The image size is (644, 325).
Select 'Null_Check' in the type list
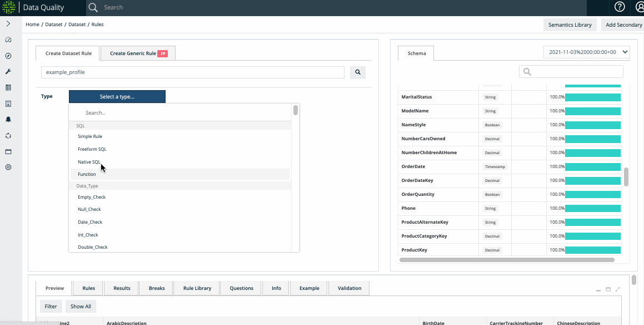[89, 209]
